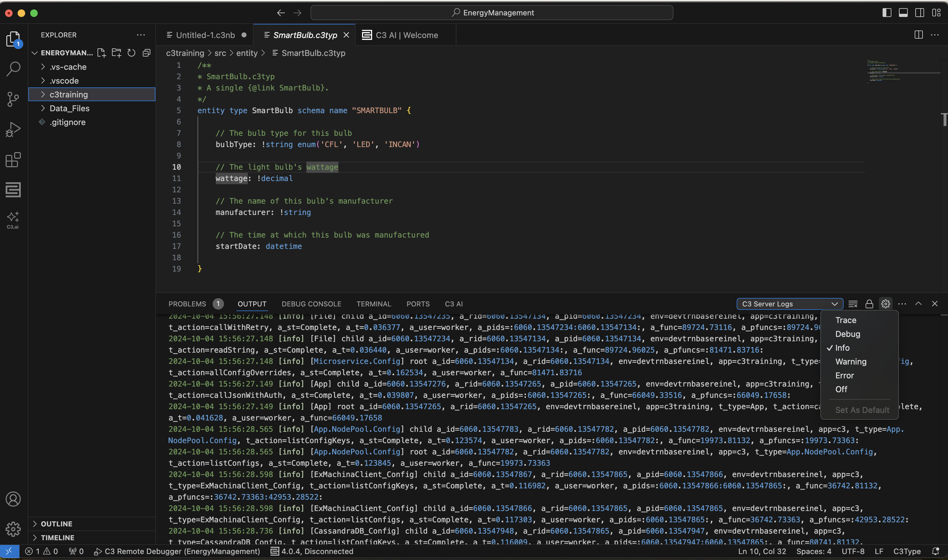948x560 pixels.
Task: Open the Extensions view
Action: (13, 160)
